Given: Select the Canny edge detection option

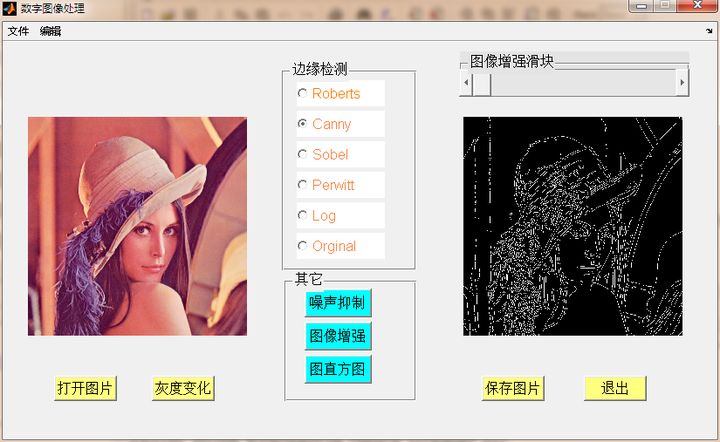Looking at the screenshot, I should click(340, 124).
